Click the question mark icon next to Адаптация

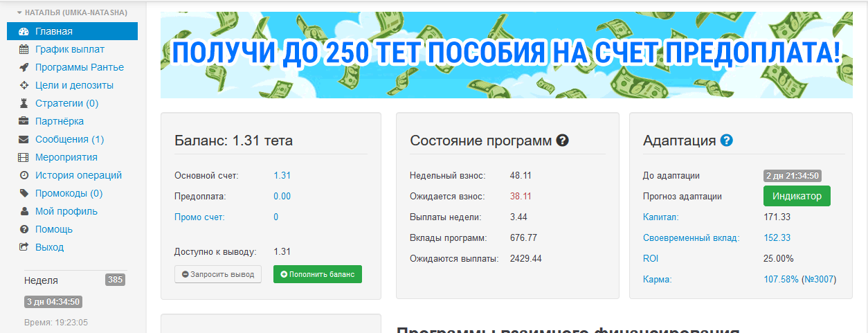[x=726, y=141]
